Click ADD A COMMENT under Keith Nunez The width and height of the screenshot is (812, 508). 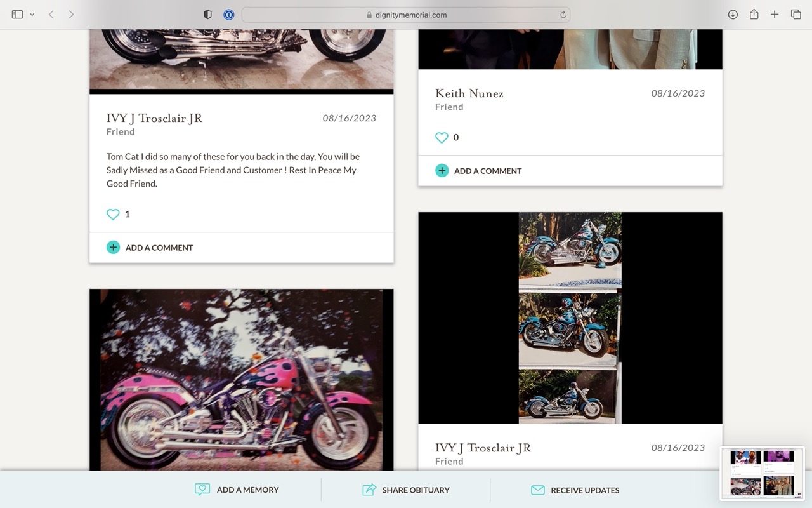488,171
